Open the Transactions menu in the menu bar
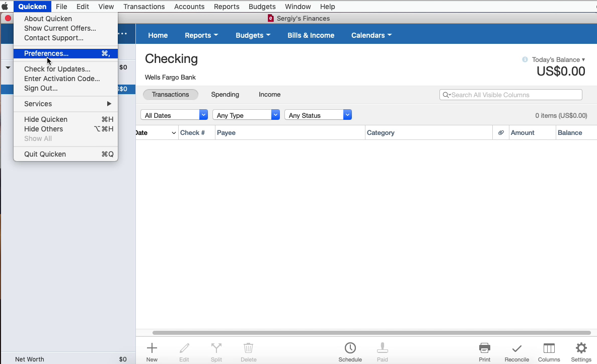597x364 pixels. point(144,7)
